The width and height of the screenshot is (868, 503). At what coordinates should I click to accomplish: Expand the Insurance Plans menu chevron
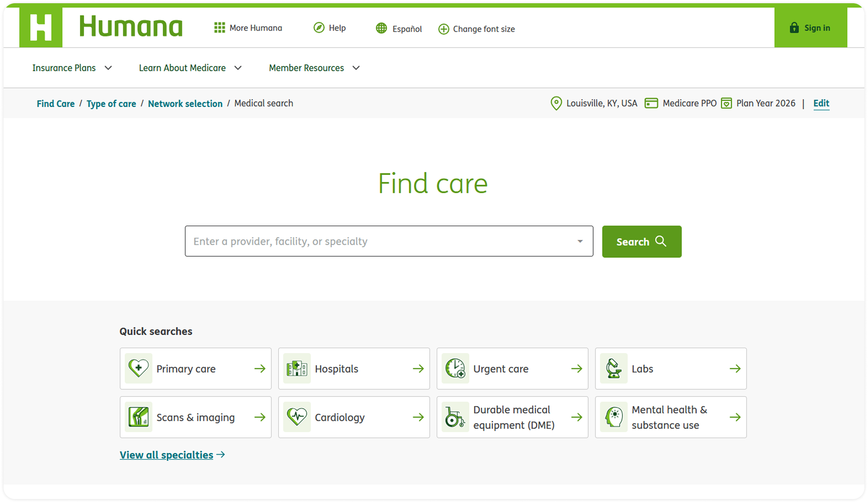108,68
